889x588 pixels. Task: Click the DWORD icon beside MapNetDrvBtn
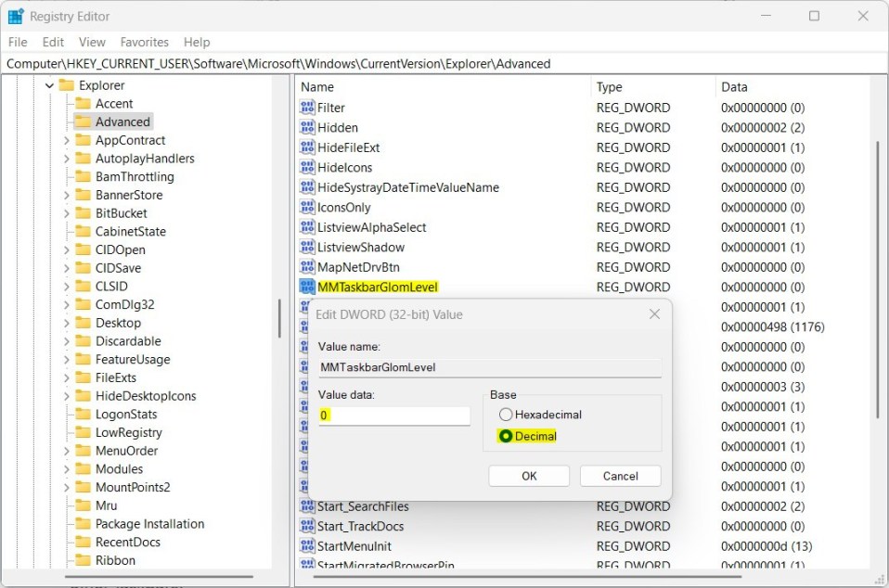307,266
